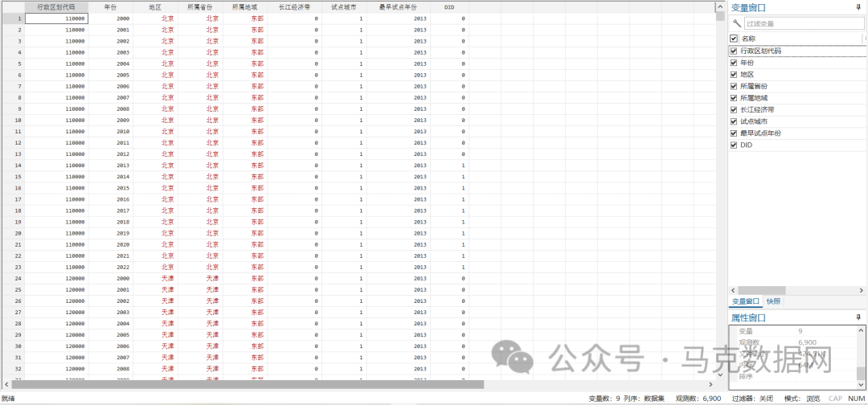The height and width of the screenshot is (405, 868).
Task: Click the wrench icon beside the variable filter
Action: [737, 23]
